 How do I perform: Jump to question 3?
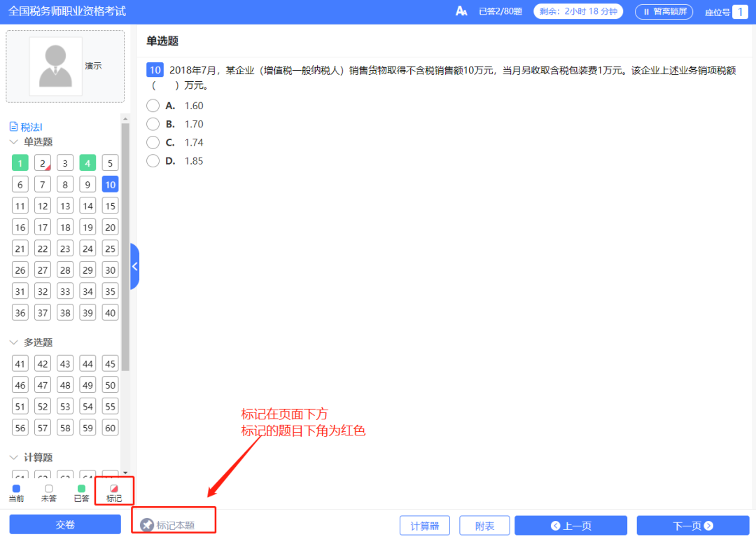tap(65, 163)
